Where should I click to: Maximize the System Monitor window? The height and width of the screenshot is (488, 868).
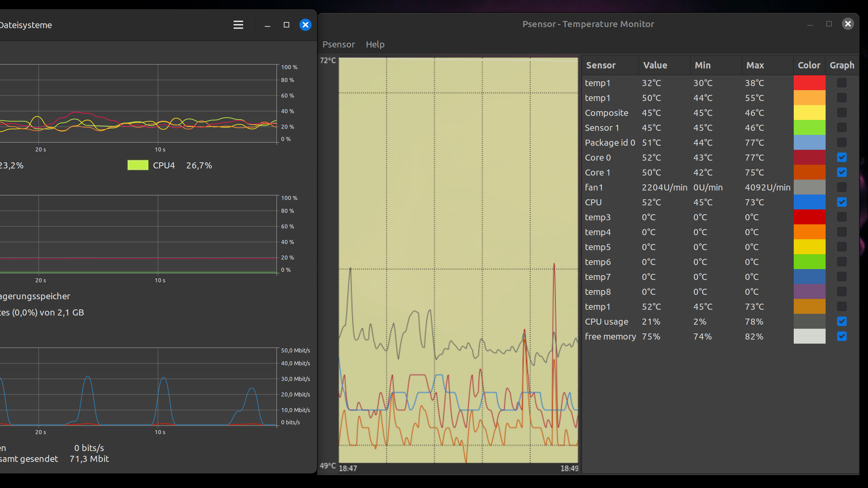point(287,25)
